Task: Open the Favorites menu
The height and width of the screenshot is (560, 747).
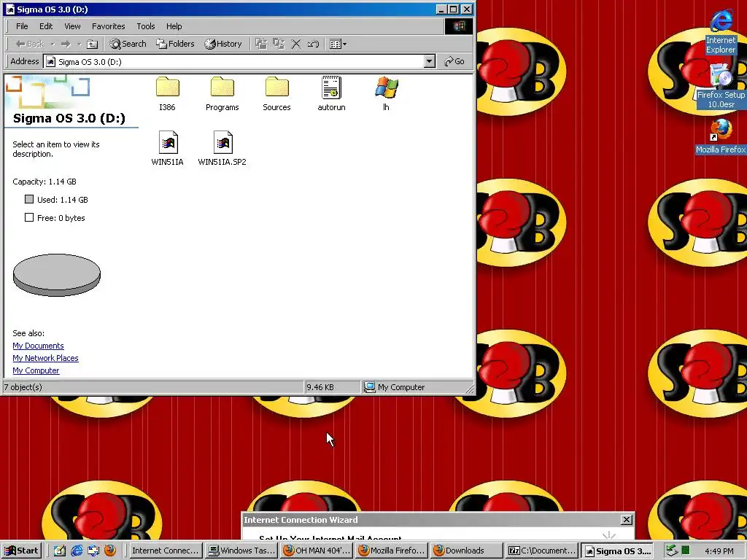Action: coord(108,26)
